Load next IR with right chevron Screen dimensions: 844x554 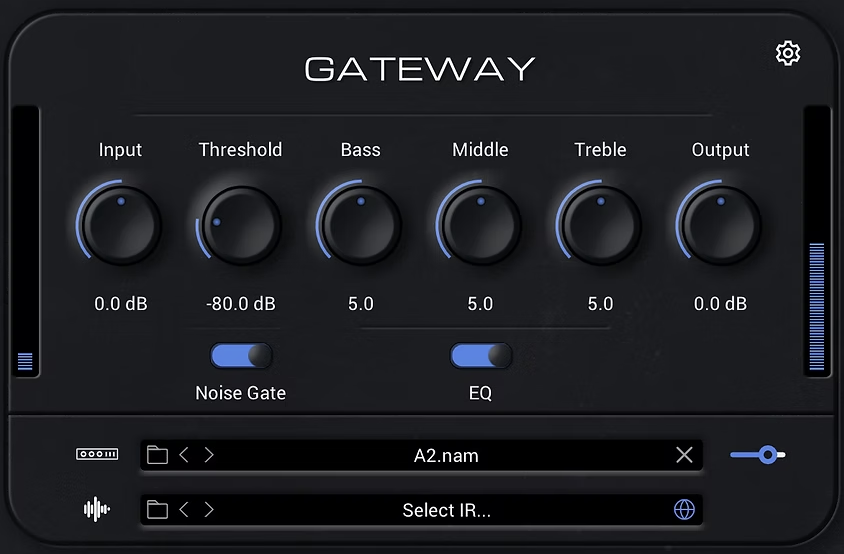point(209,509)
